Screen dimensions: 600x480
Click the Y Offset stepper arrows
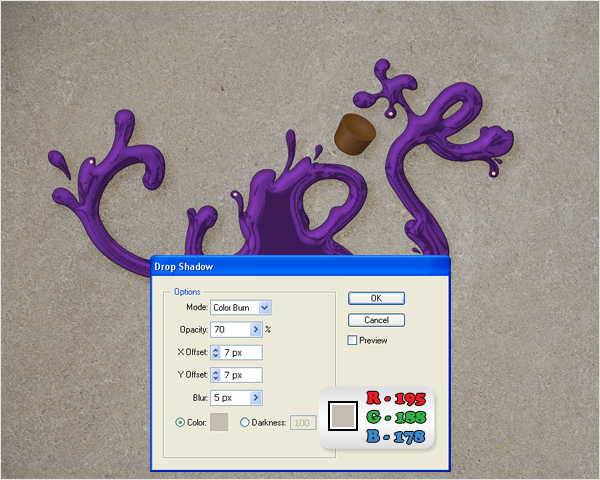pyautogui.click(x=216, y=375)
